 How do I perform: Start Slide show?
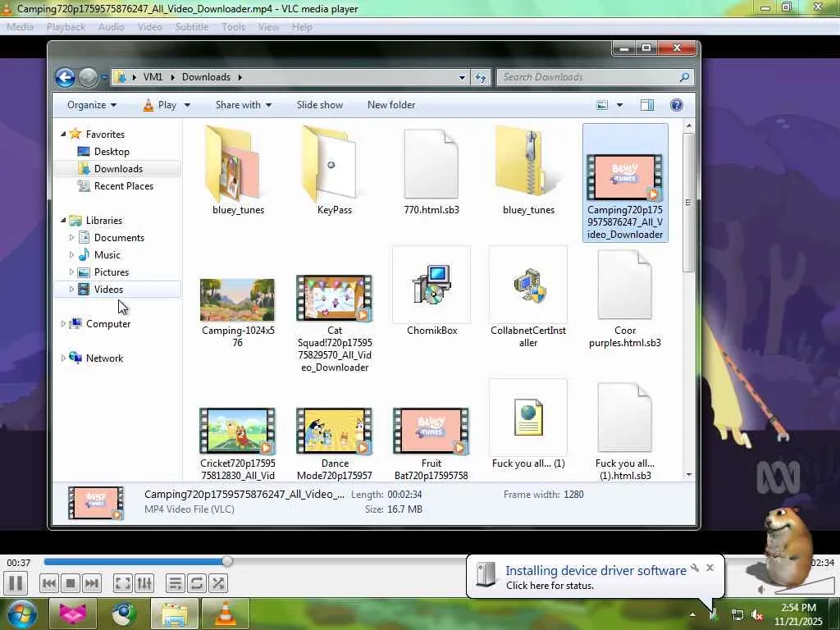click(320, 105)
